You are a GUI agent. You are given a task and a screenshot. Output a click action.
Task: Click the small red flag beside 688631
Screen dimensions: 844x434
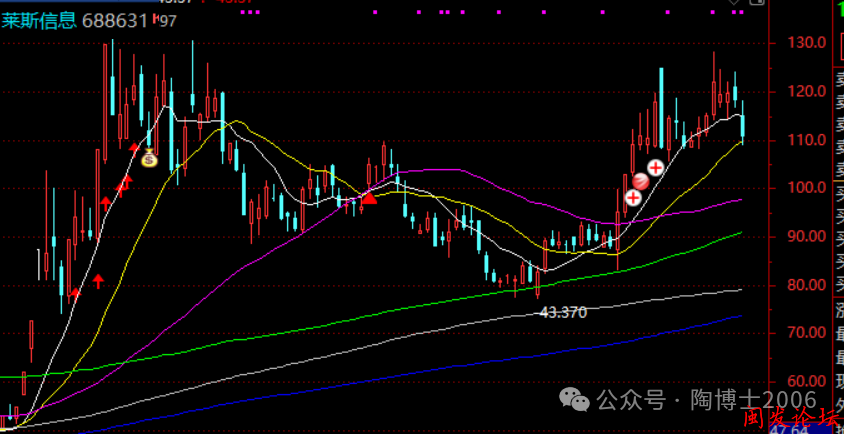pos(155,20)
